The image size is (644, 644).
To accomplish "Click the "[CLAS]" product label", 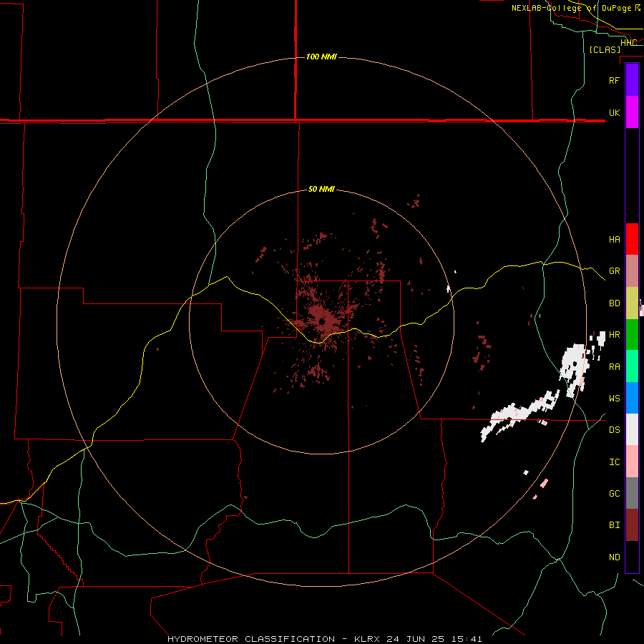I will coord(605,49).
